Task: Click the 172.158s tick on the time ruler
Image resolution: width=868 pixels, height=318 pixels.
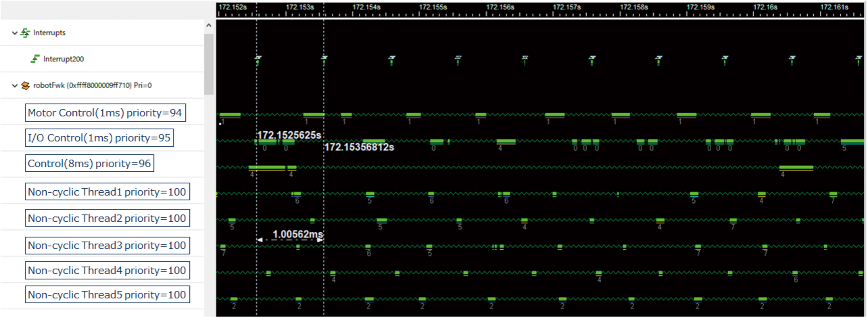Action: pos(635,7)
